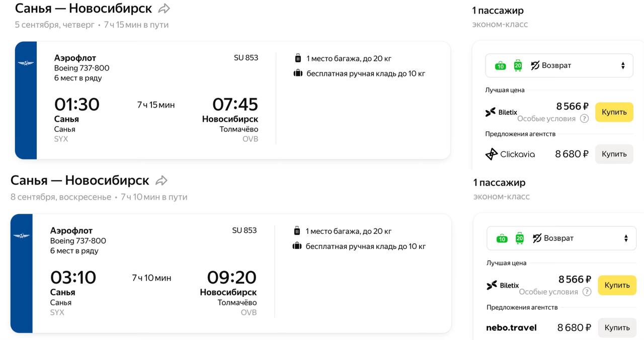Click baggage suitcase icon on first flight card
The width and height of the screenshot is (644, 340).
tap(297, 58)
